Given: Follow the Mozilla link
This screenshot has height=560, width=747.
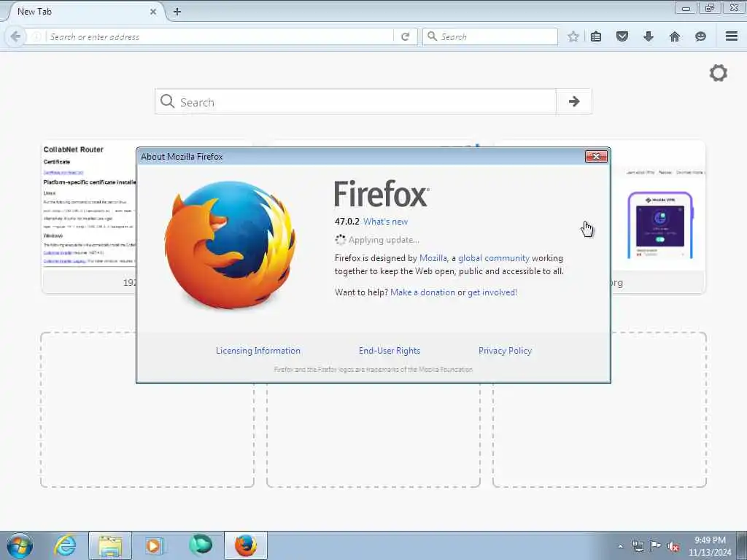Looking at the screenshot, I should coord(433,258).
